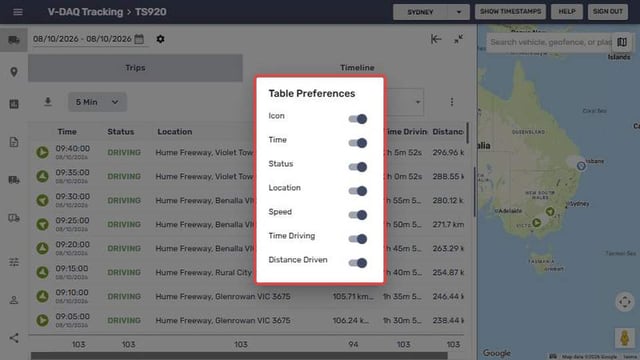Switch to the Trips tab
Viewport: 640px width, 360px height.
pos(135,68)
